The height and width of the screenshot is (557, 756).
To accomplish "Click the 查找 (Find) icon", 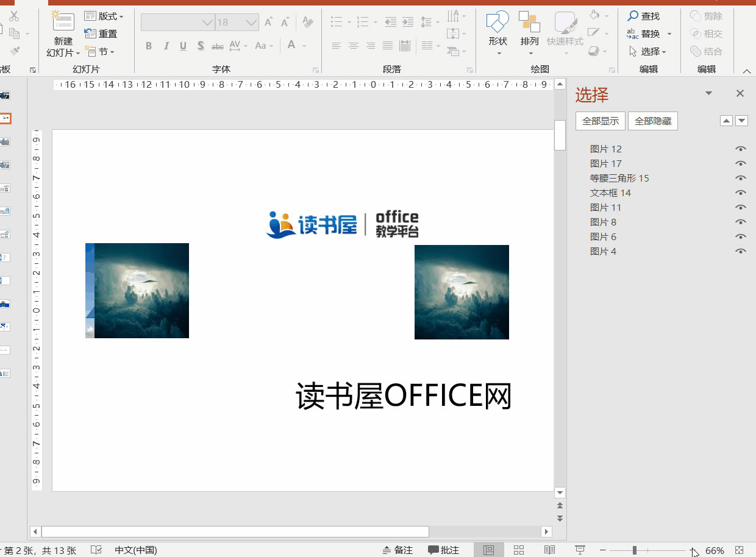I will (x=644, y=16).
